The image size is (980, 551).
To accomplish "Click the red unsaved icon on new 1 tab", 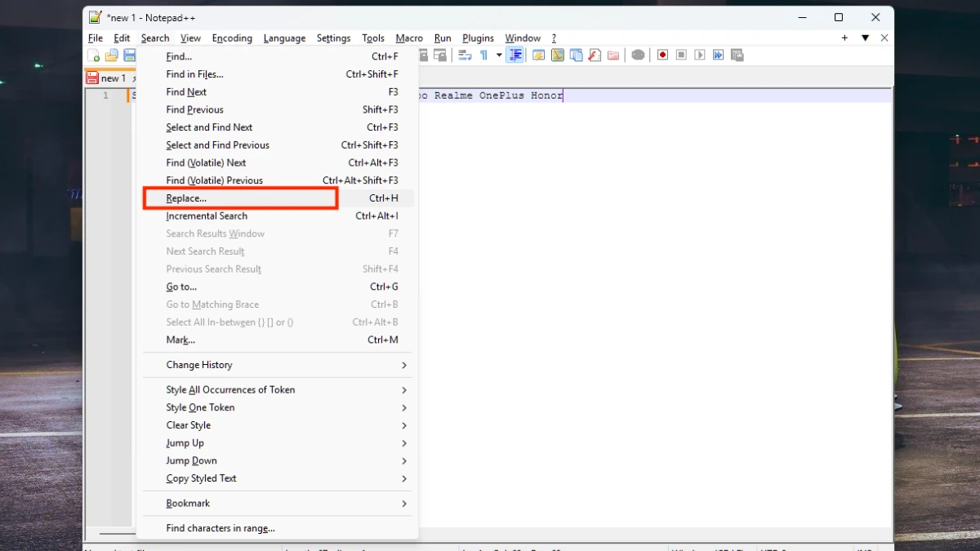I will (x=93, y=78).
